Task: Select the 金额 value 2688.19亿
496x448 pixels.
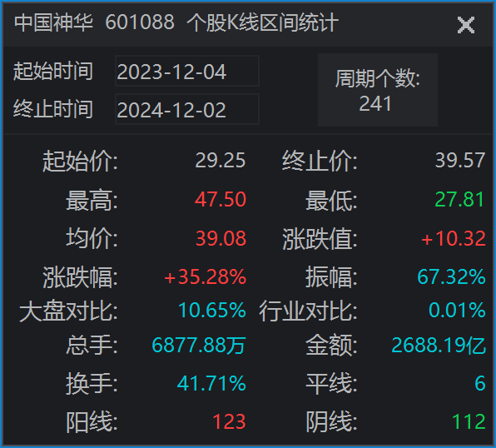Action: coord(439,345)
